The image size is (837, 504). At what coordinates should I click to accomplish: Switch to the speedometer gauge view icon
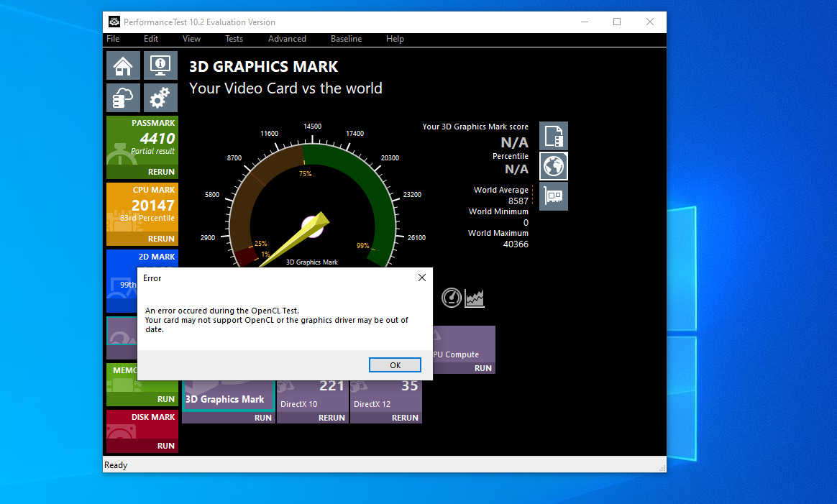[x=452, y=298]
